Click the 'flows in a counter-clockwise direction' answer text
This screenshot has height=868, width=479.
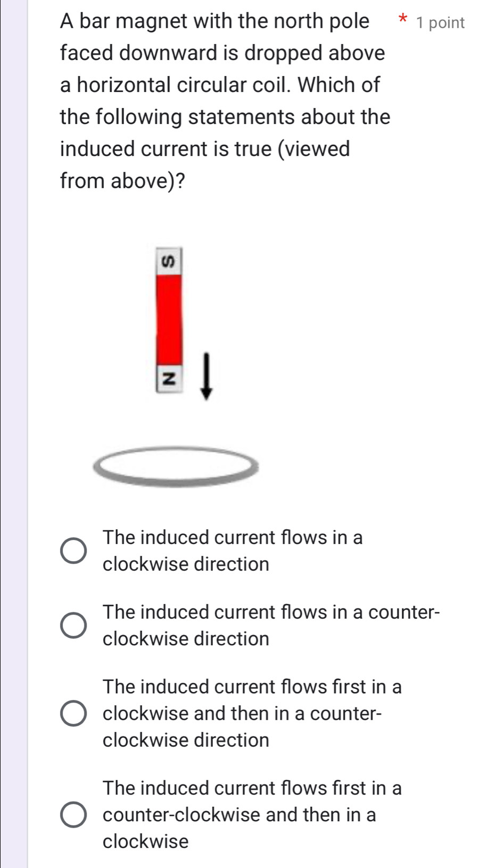click(271, 625)
